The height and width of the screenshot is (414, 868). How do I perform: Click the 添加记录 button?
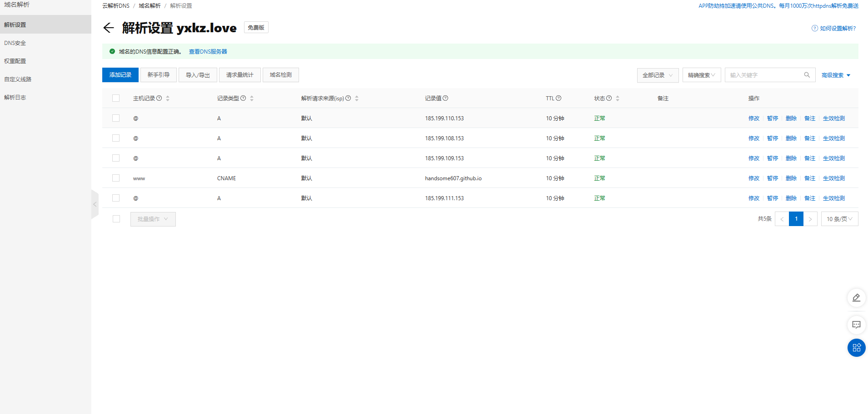120,74
